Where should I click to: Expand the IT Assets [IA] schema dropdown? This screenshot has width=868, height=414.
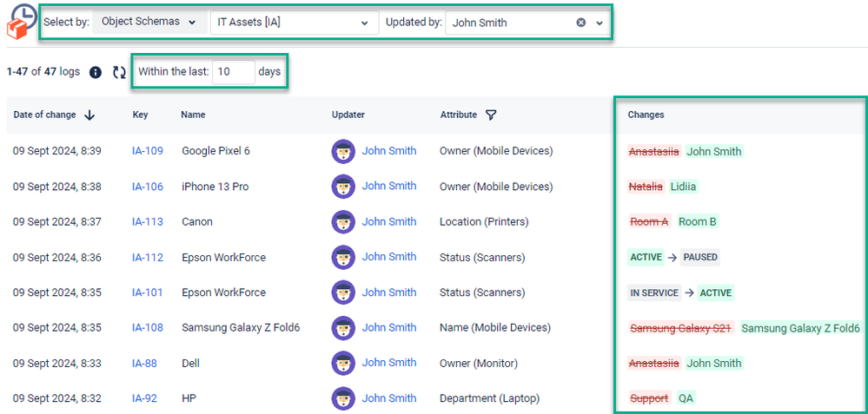pos(295,23)
